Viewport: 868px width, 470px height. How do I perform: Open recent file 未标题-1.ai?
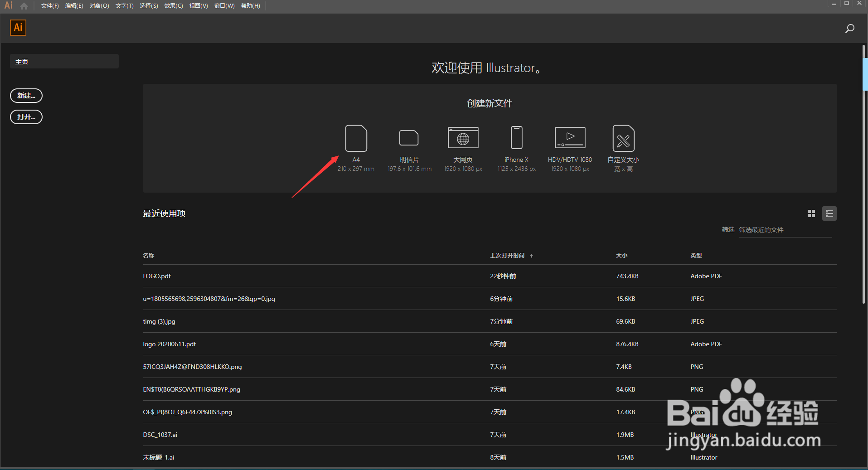click(159, 457)
